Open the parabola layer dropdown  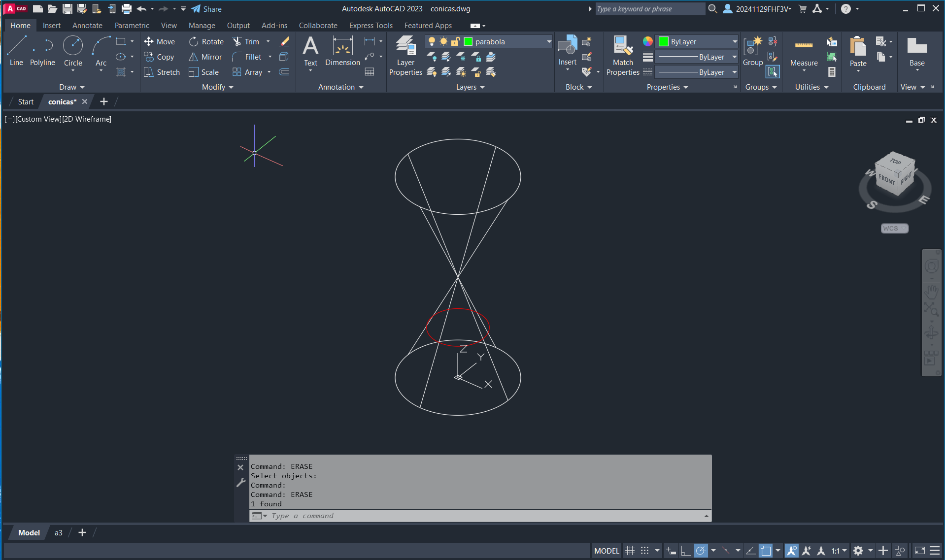click(549, 42)
